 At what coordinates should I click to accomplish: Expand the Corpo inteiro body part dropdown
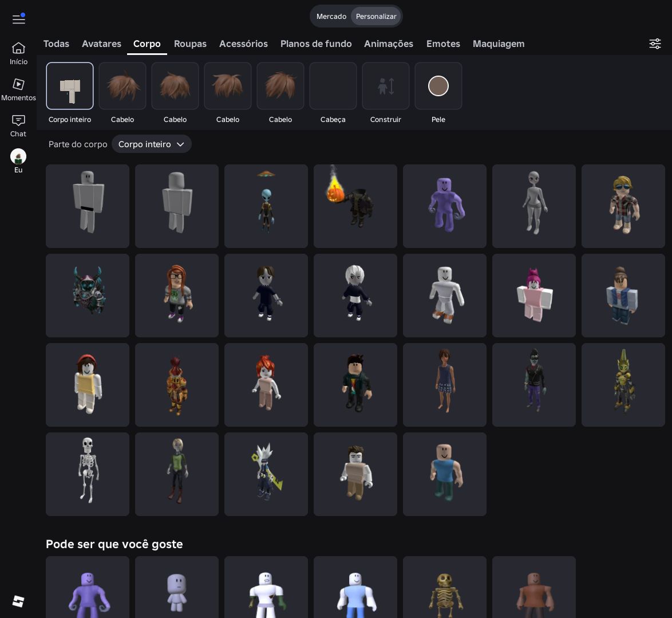[x=151, y=144]
